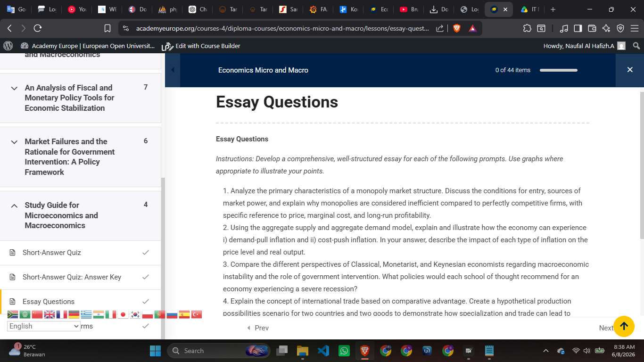Select the Japan flag language
The height and width of the screenshot is (362, 644).
click(123, 314)
